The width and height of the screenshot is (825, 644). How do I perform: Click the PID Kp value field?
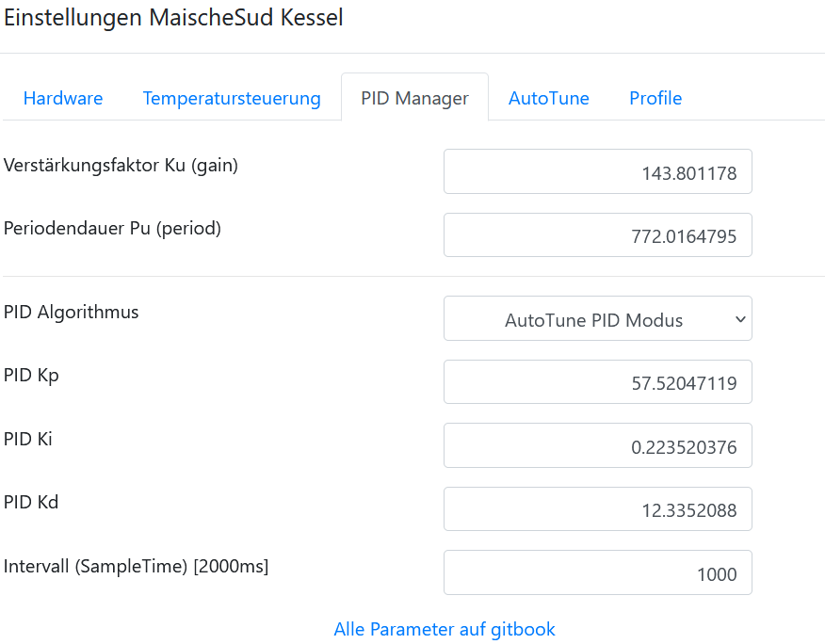[598, 382]
